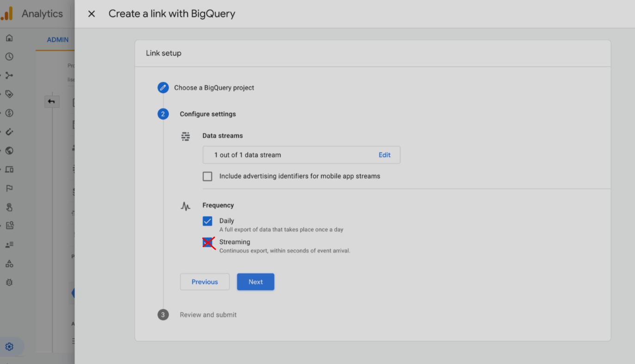Toggle the Daily frequency checkbox
Screen dimensions: 635x364
point(208,221)
